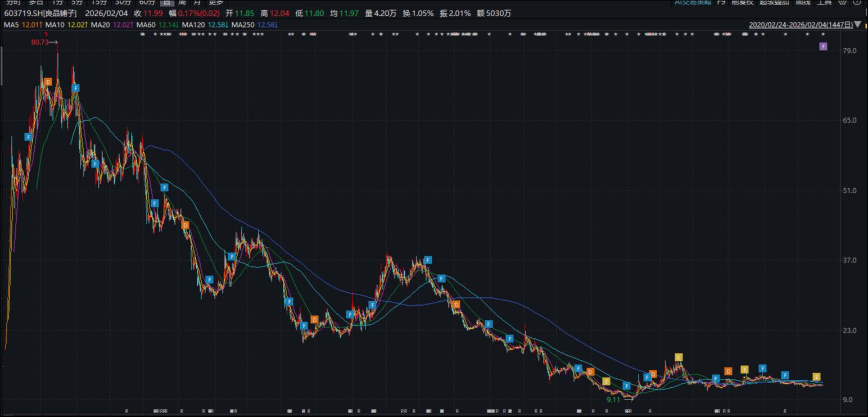Switch to the 周 weekly chart period
868x417 pixels.
[182, 2]
